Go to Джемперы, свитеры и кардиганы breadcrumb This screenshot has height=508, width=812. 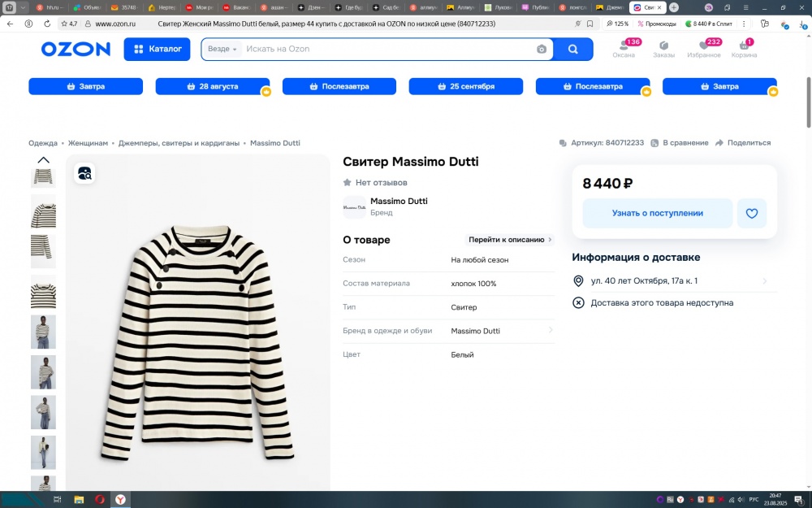click(179, 143)
